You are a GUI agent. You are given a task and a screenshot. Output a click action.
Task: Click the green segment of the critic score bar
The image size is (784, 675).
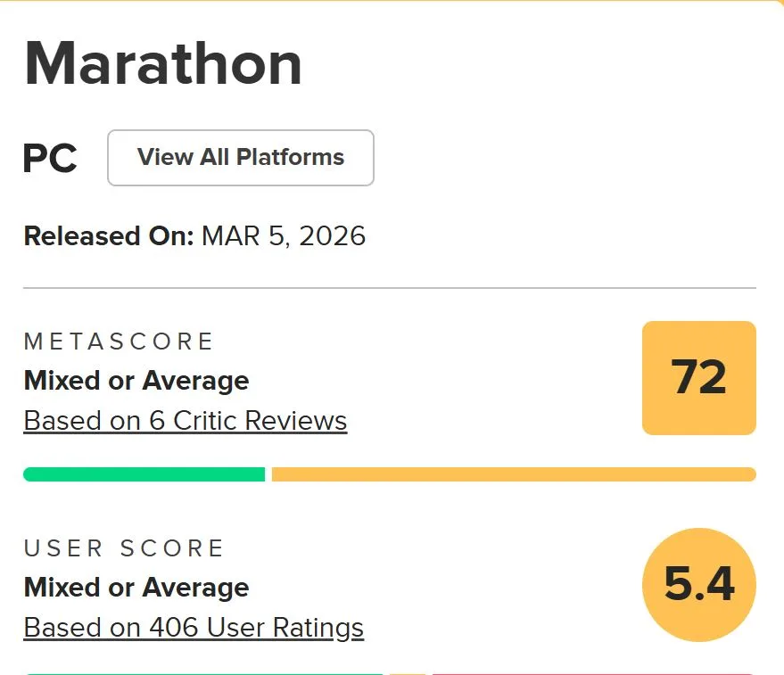coord(143,474)
